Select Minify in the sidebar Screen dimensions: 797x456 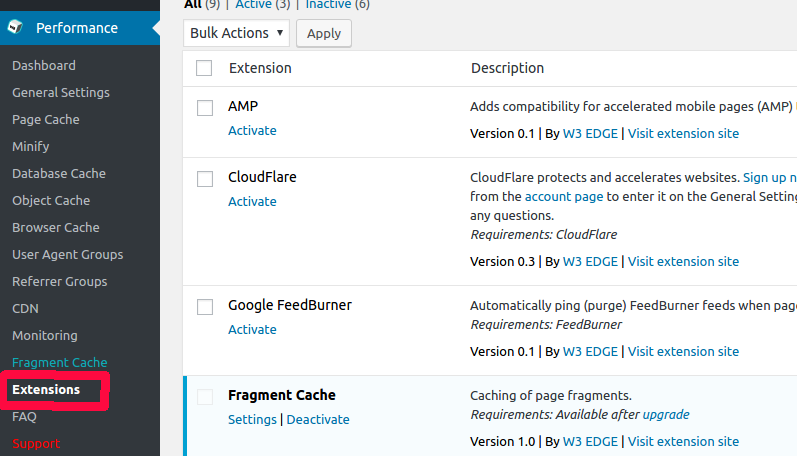point(30,146)
